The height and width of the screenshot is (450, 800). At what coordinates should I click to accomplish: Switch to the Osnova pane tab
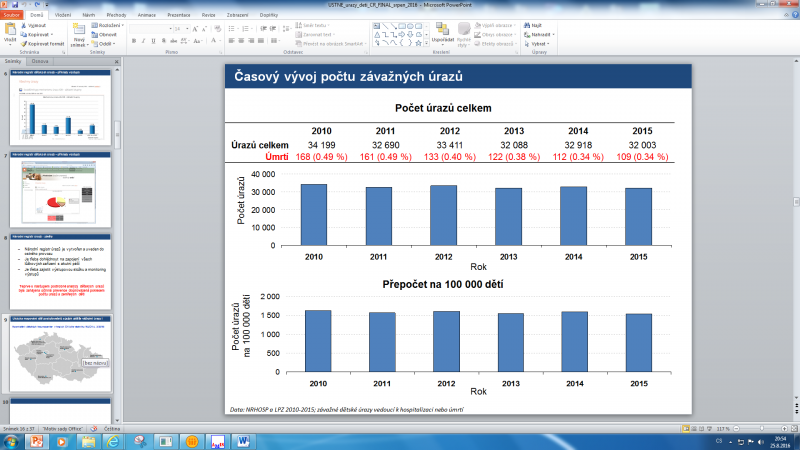pos(41,62)
